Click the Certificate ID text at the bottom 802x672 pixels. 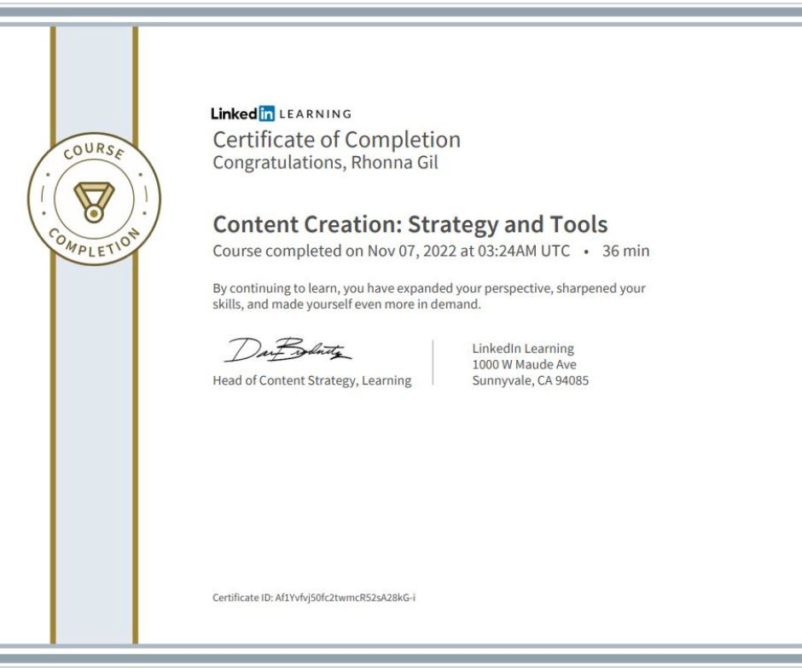point(316,600)
